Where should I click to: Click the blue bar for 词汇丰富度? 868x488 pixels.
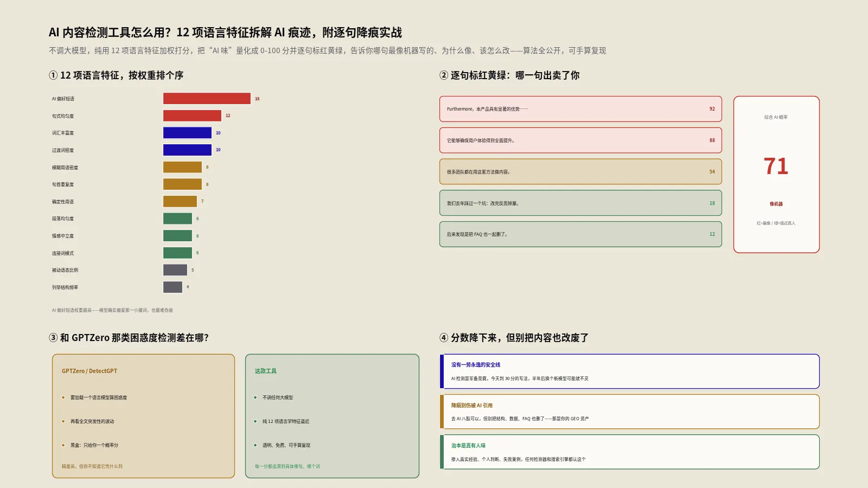(x=187, y=133)
